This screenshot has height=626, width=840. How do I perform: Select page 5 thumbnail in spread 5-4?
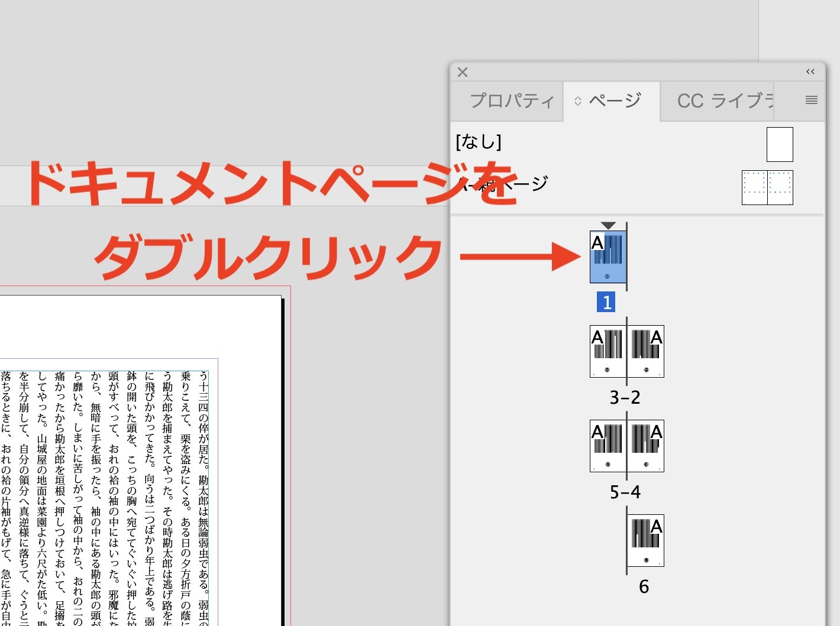click(608, 446)
